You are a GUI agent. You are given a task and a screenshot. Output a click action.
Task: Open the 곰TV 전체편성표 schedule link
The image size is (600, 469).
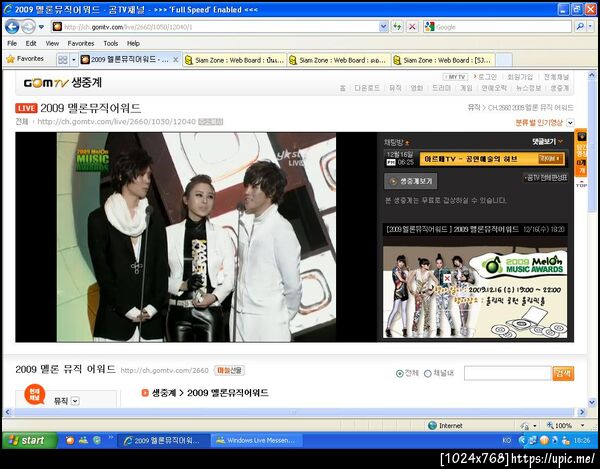click(x=545, y=178)
